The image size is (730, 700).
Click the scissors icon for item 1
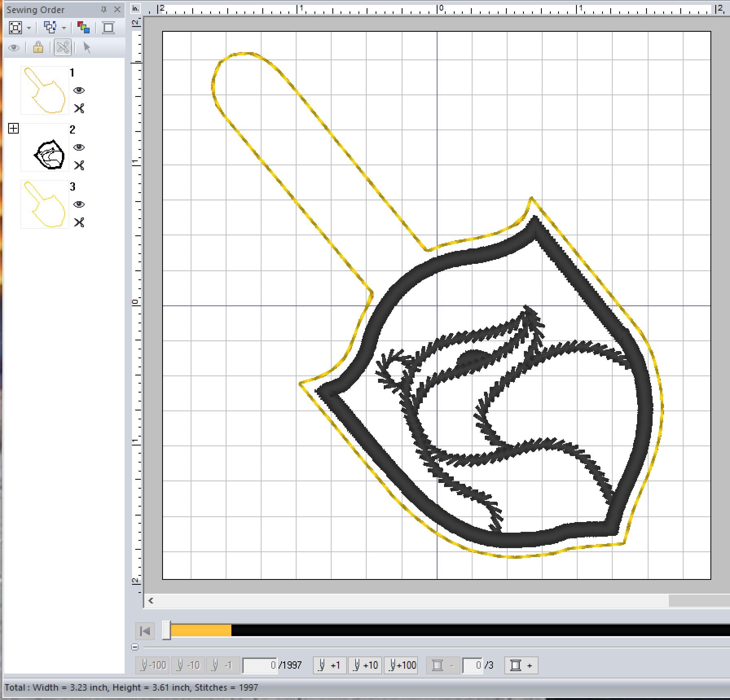(79, 108)
